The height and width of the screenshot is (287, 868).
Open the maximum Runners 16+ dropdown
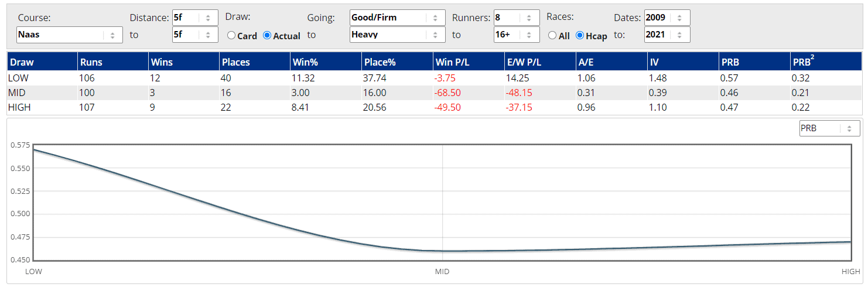coord(516,35)
